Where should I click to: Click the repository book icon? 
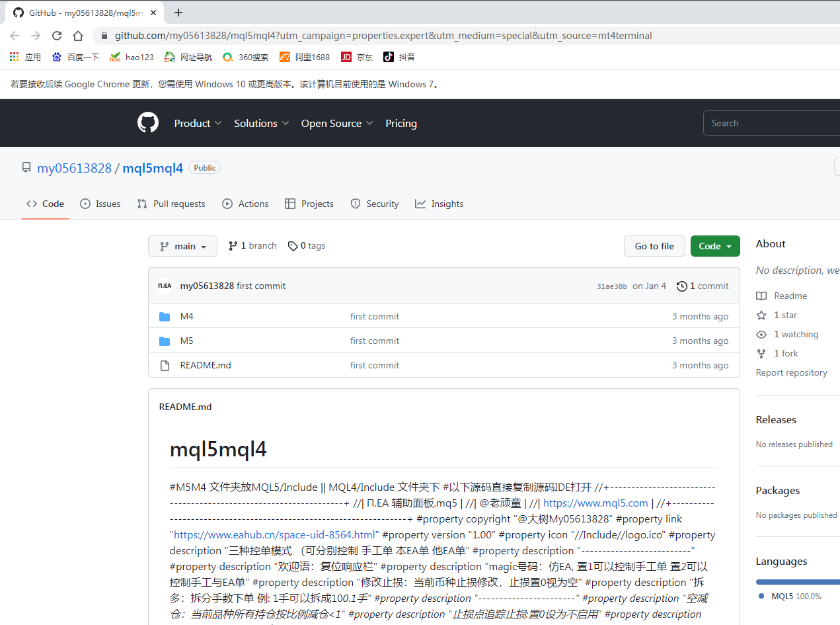(26, 167)
